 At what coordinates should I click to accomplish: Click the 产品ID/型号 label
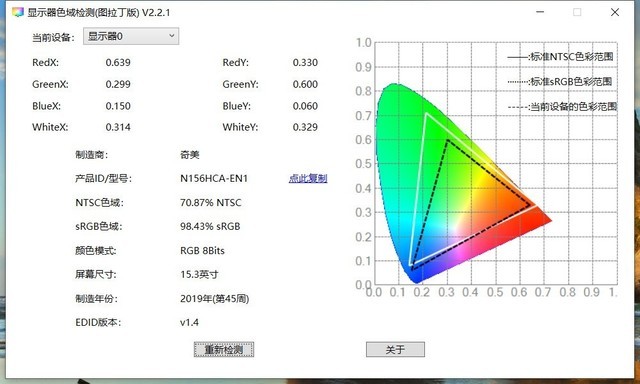(x=103, y=178)
